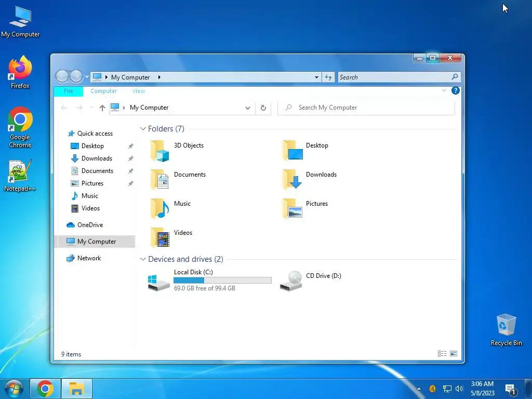Collapse the Folders (7) group

[x=143, y=129]
